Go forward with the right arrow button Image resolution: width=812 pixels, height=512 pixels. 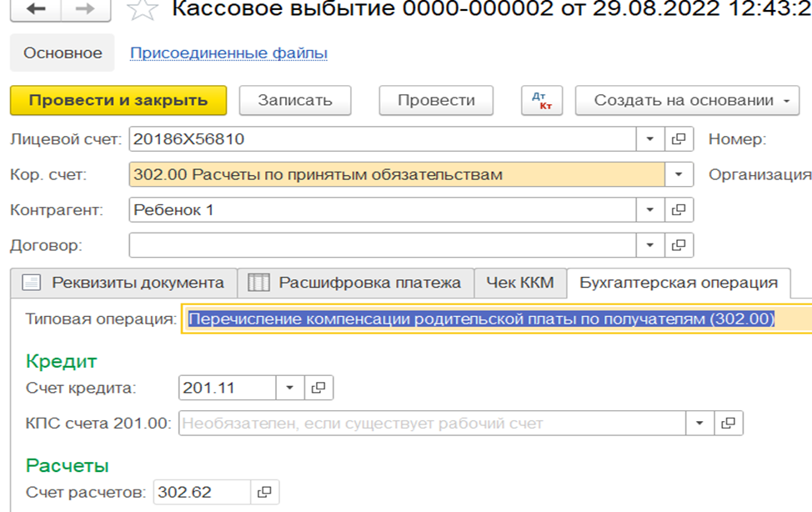click(x=85, y=9)
